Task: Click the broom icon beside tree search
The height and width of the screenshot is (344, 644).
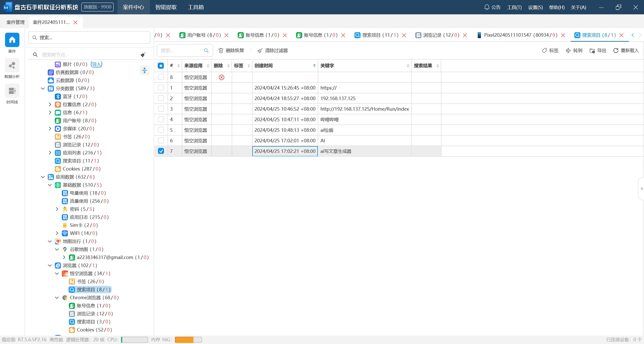Action: pos(143,55)
